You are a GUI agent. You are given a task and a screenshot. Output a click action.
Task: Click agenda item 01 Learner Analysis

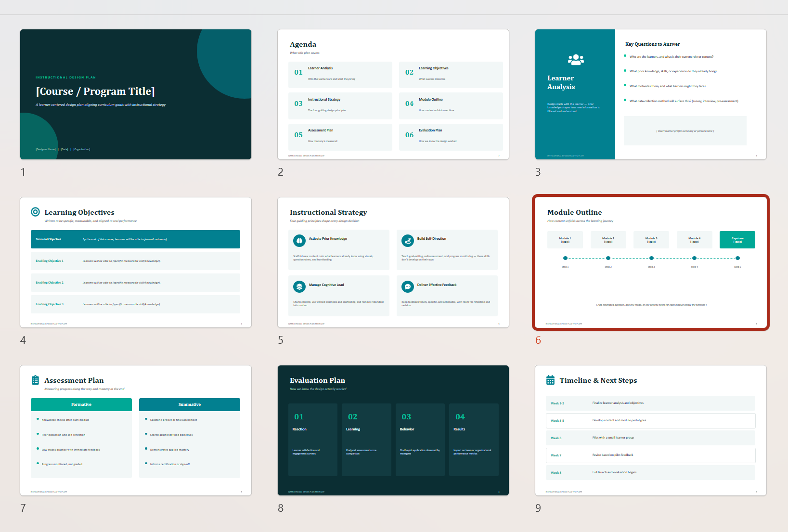[340, 75]
